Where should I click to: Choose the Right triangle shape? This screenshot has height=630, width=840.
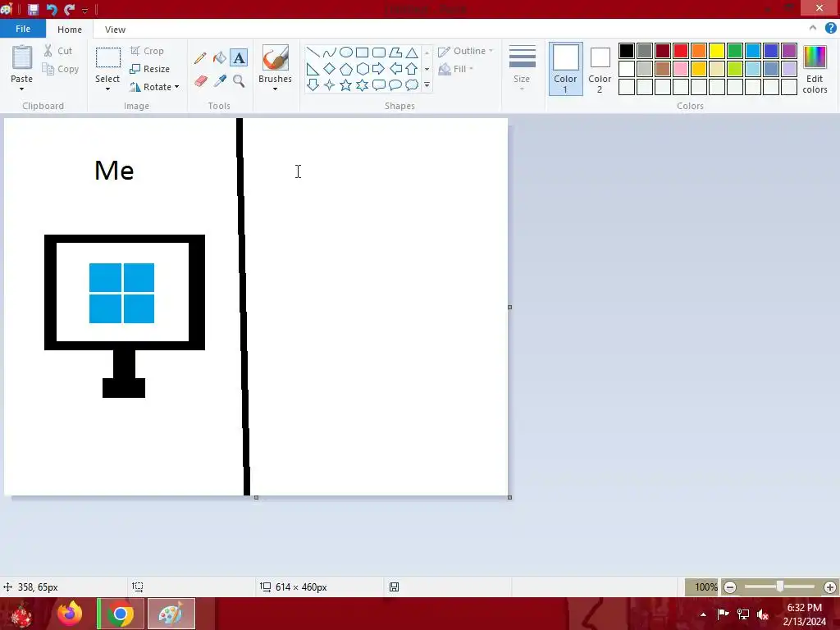(313, 69)
